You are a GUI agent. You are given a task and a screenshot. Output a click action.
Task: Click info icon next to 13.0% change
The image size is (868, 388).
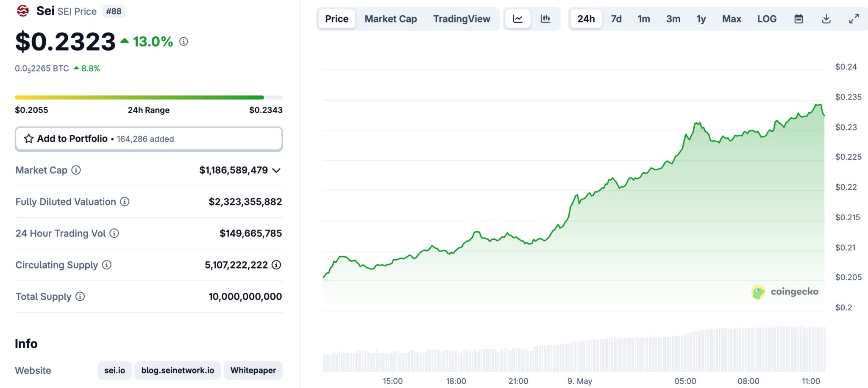184,42
